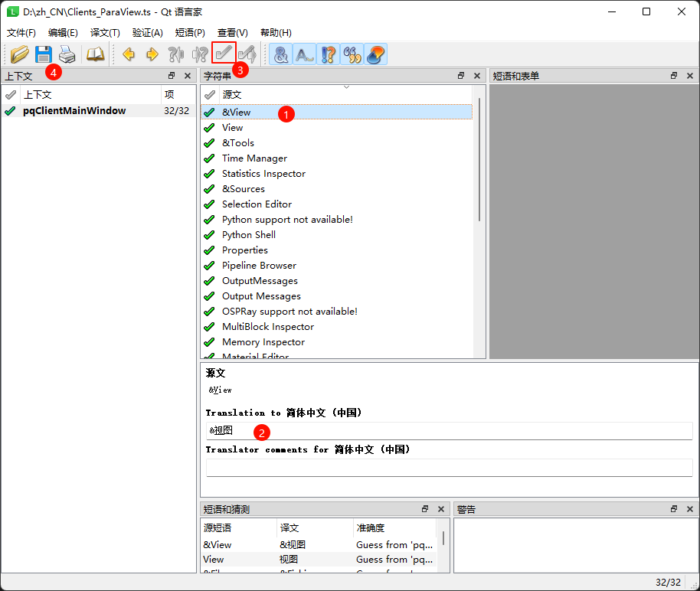Click the Print icon in toolbar
Image resolution: width=700 pixels, height=591 pixels.
point(67,54)
